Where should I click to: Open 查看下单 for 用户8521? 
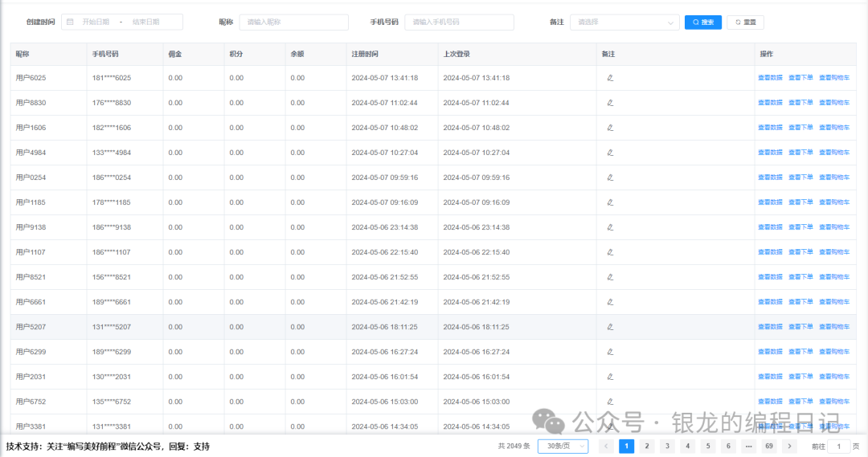[x=800, y=277]
